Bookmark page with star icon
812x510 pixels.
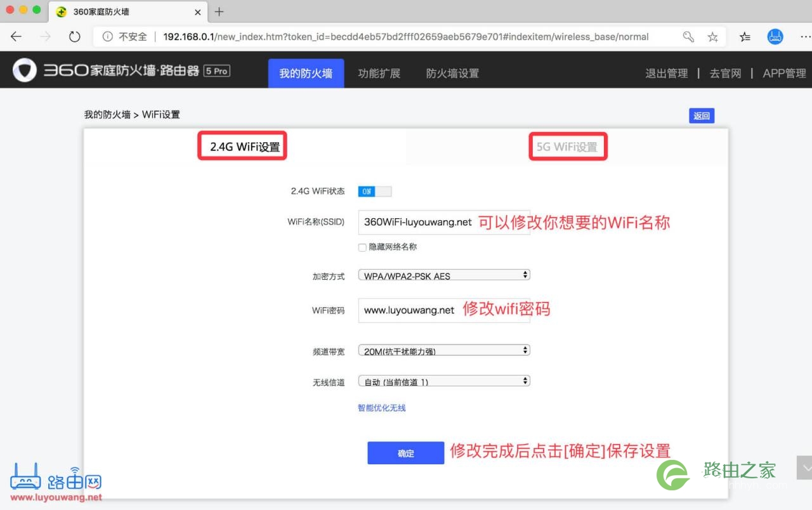[x=713, y=37]
